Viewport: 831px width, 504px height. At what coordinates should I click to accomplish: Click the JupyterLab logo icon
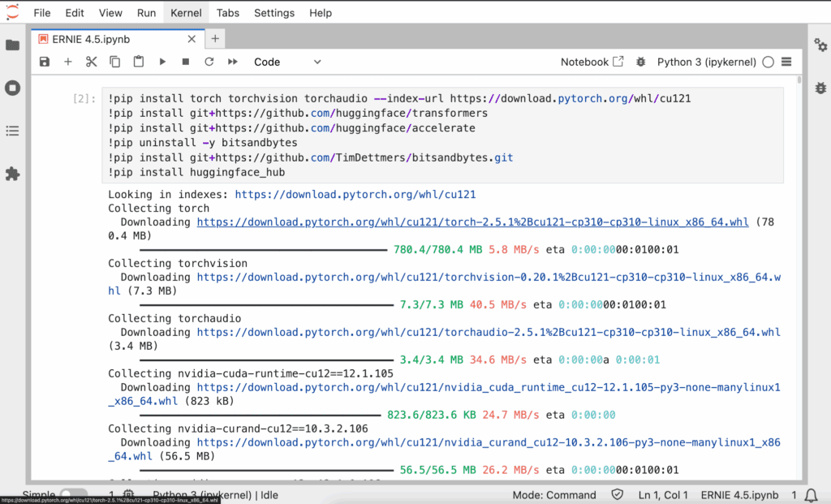point(13,11)
